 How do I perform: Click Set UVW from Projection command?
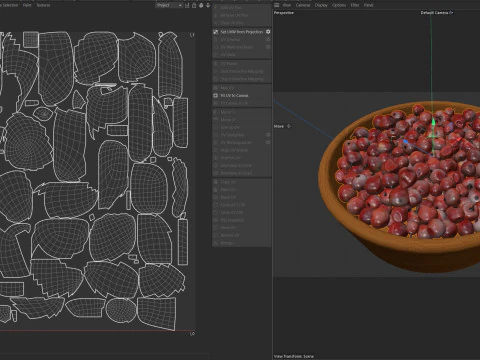(x=242, y=32)
